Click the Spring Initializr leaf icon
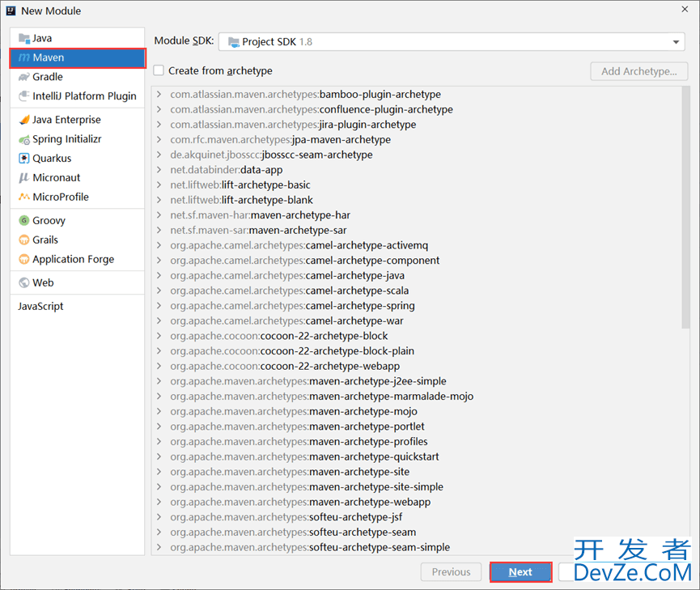Image resolution: width=700 pixels, height=590 pixels. tap(24, 139)
